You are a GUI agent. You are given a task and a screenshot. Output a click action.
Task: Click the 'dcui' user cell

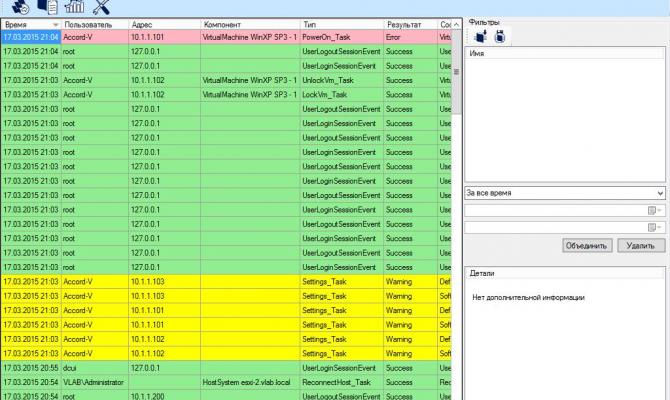pos(95,368)
